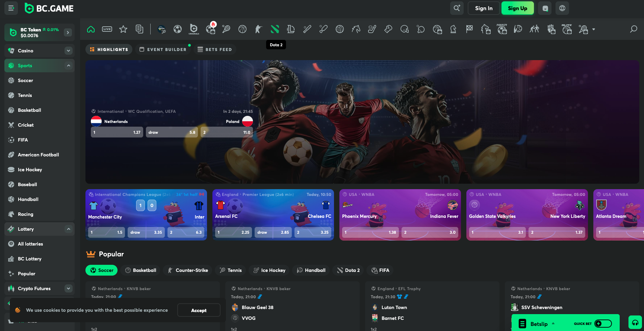This screenshot has height=331, width=644.
Task: Select the League of Legends icon
Action: pyautogui.click(x=291, y=29)
